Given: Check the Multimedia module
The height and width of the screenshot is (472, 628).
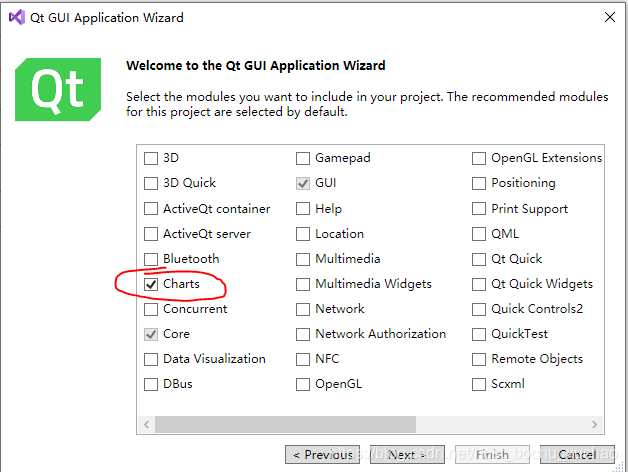Looking at the screenshot, I should pos(303,259).
